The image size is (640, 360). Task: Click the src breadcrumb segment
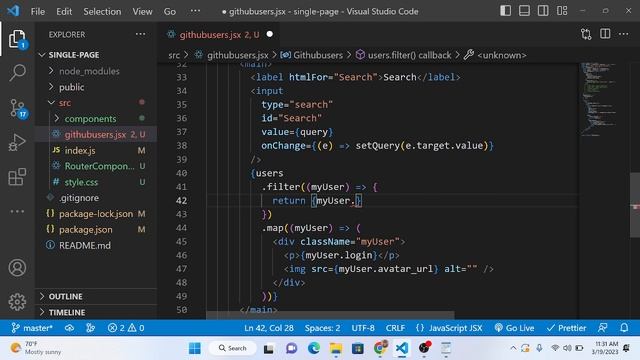(x=174, y=55)
